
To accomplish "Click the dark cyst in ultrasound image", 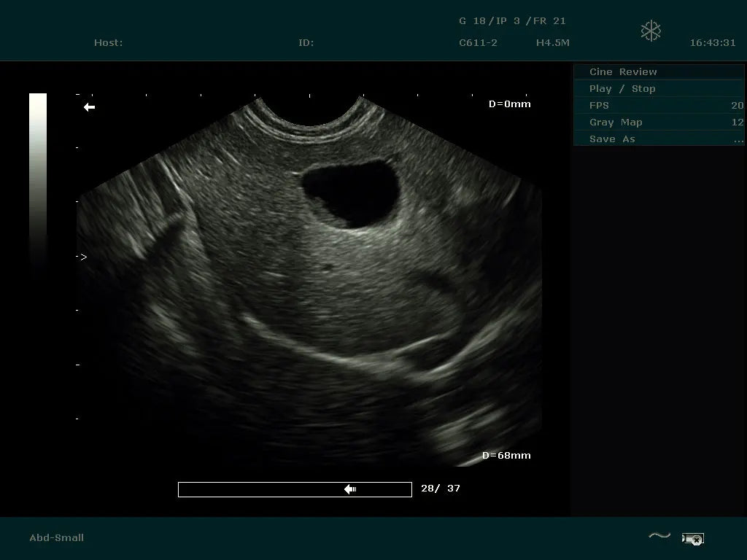I will point(350,192).
